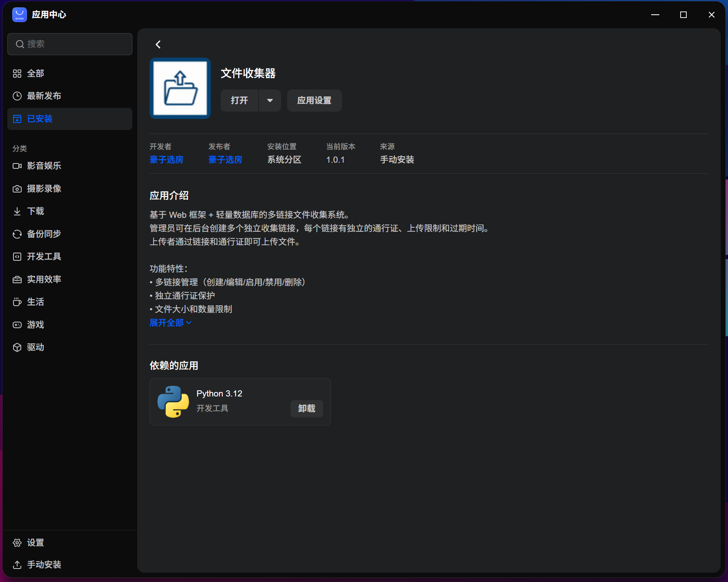Viewport: 728px width, 582px height.
Task: Focus the 搜索 search field
Action: pos(70,44)
